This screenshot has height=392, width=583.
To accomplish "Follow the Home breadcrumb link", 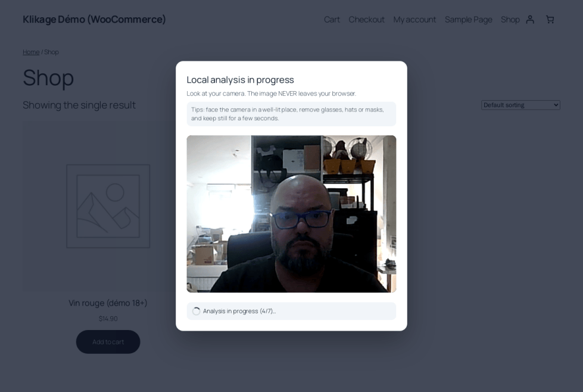I will [31, 52].
